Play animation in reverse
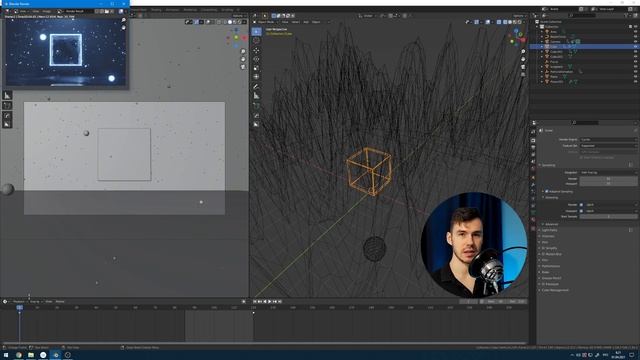Screen dimensions: 640x360 pos(264,302)
